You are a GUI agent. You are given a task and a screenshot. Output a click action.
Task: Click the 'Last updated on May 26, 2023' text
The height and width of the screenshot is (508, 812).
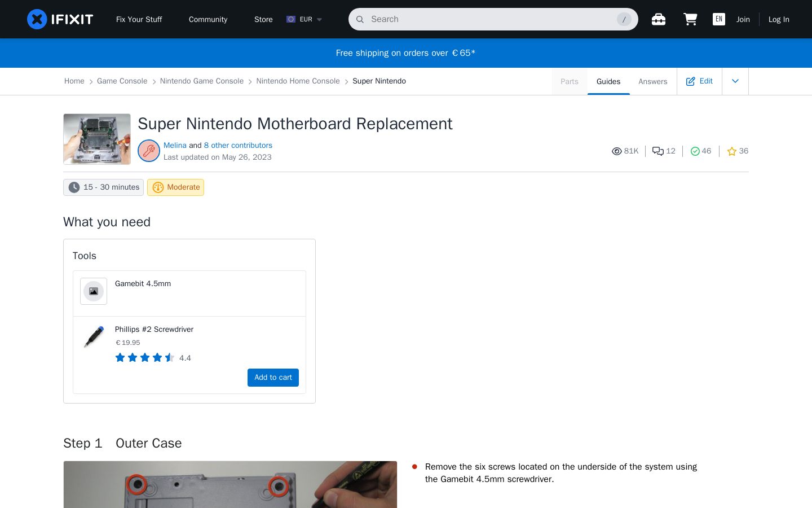[x=218, y=157]
